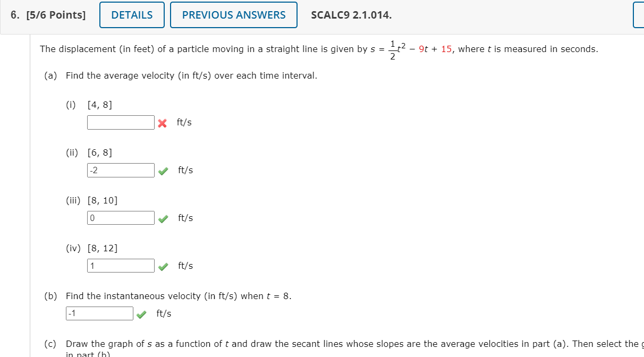Click the answer box containing 0
644x357 pixels.
121,217
